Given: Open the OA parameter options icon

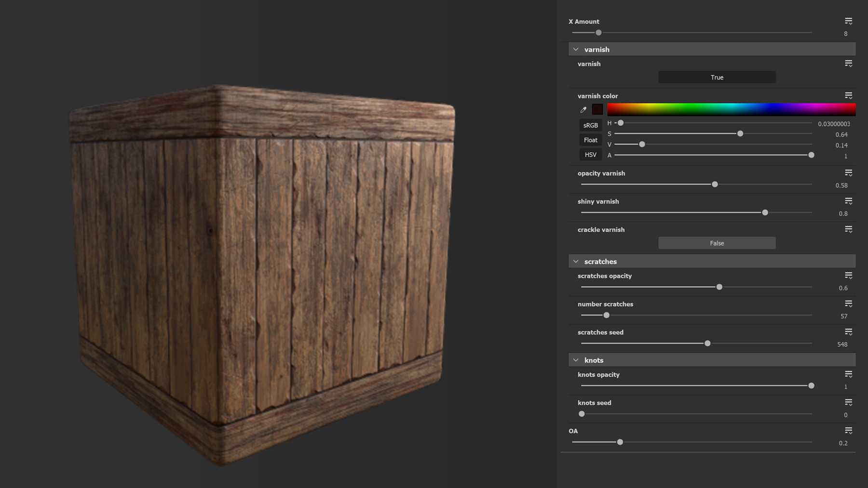Looking at the screenshot, I should click(848, 430).
